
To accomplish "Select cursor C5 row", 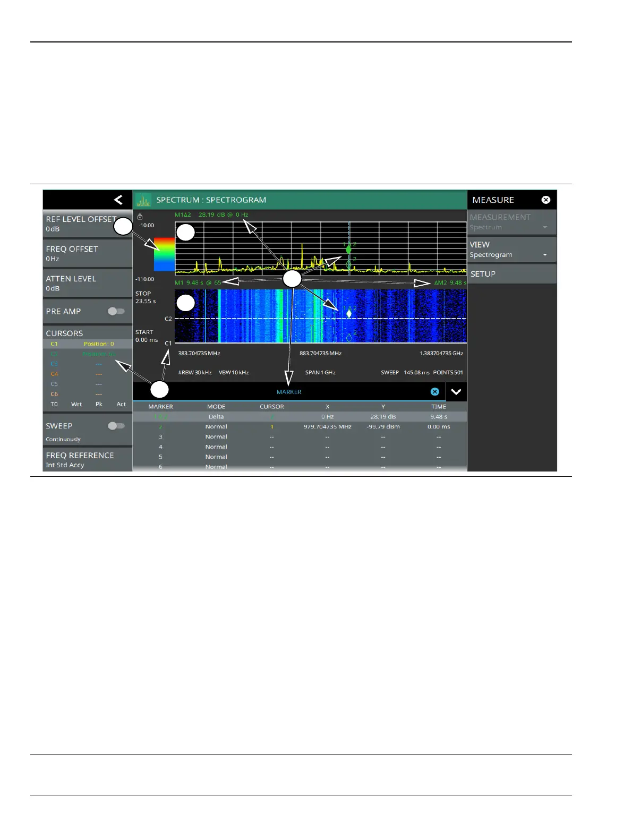I will 87,384.
